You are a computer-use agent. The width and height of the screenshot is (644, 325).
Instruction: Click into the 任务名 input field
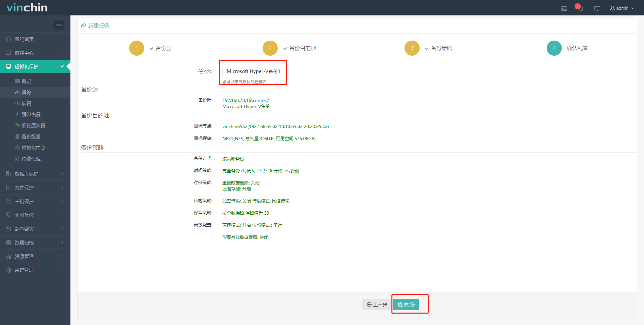tap(312, 71)
